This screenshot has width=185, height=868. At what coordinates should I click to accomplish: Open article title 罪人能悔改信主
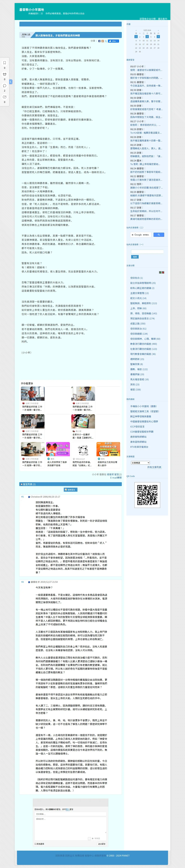58,35
